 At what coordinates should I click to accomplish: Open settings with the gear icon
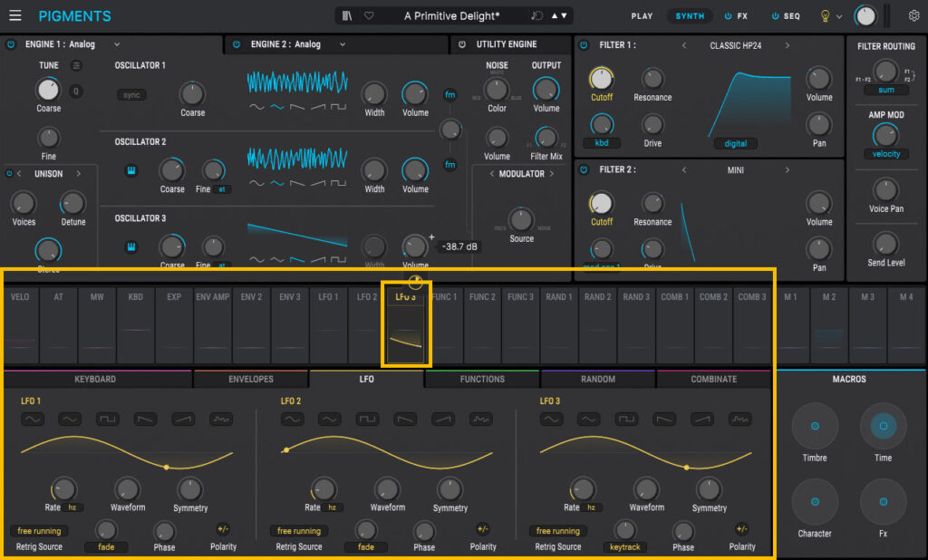[913, 16]
